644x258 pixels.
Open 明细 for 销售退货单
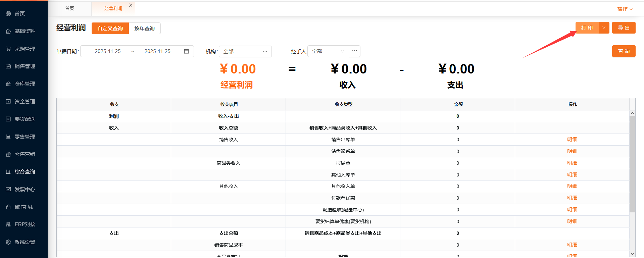[572, 151]
